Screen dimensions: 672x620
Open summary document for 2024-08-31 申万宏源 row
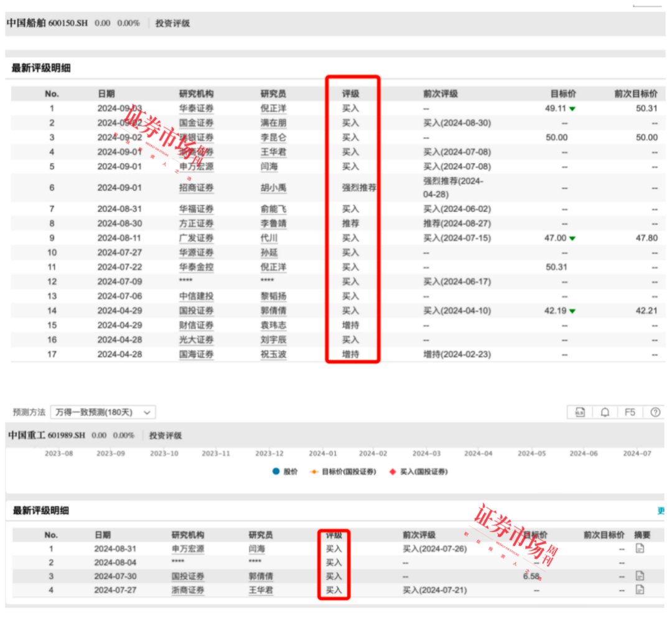(x=640, y=548)
